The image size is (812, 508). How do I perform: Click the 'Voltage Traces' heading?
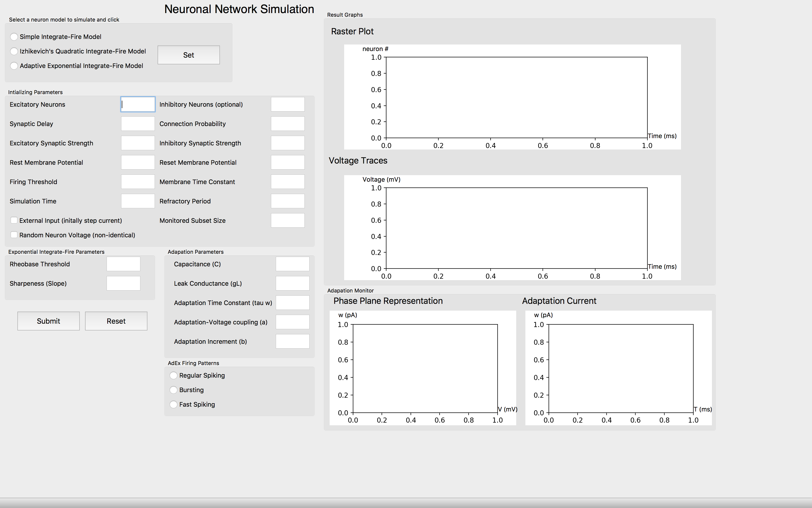(358, 161)
